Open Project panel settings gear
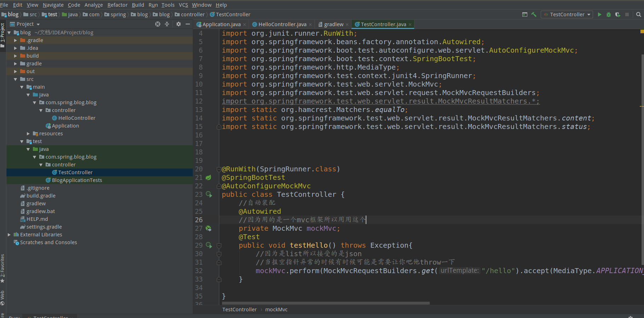The image size is (644, 318). (x=179, y=24)
